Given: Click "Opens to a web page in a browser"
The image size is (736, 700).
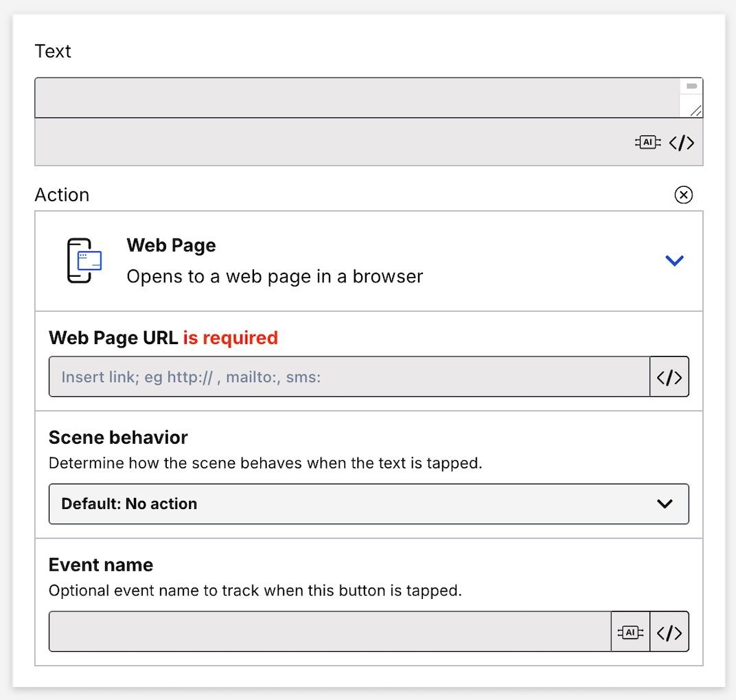Looking at the screenshot, I should [275, 276].
